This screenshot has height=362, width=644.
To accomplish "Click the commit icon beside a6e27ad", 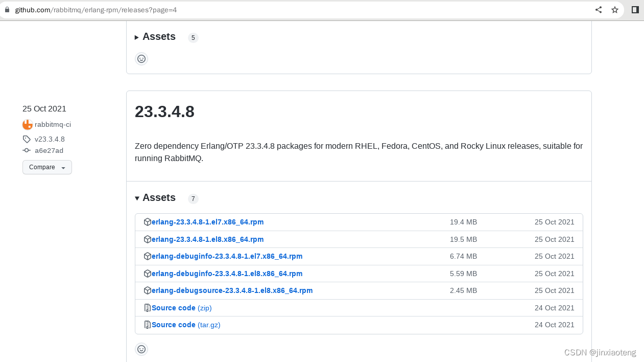I will click(x=27, y=150).
